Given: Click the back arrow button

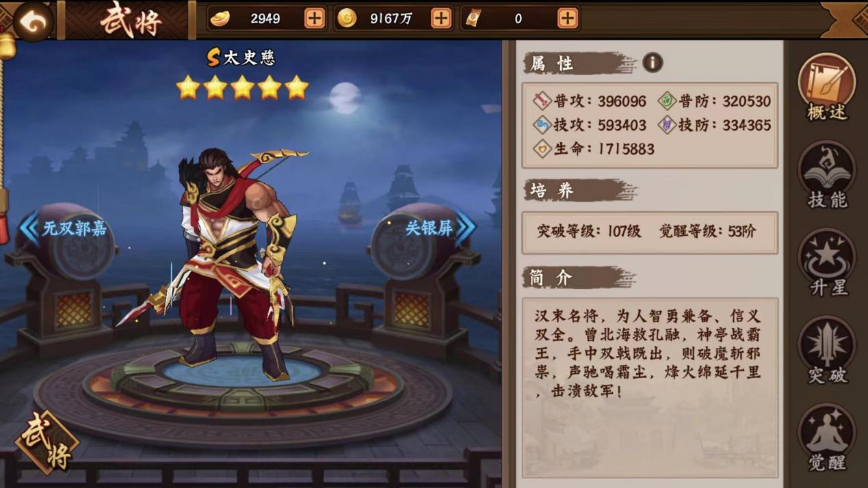Looking at the screenshot, I should click(31, 21).
